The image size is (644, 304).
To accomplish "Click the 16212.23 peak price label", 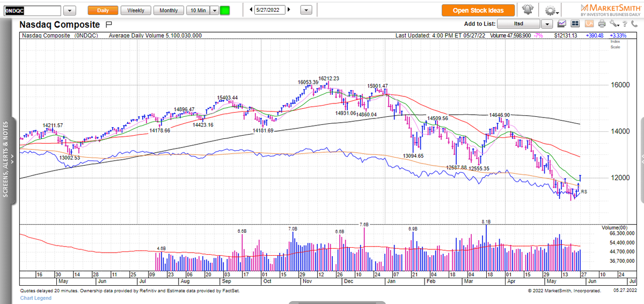I will click(x=328, y=78).
